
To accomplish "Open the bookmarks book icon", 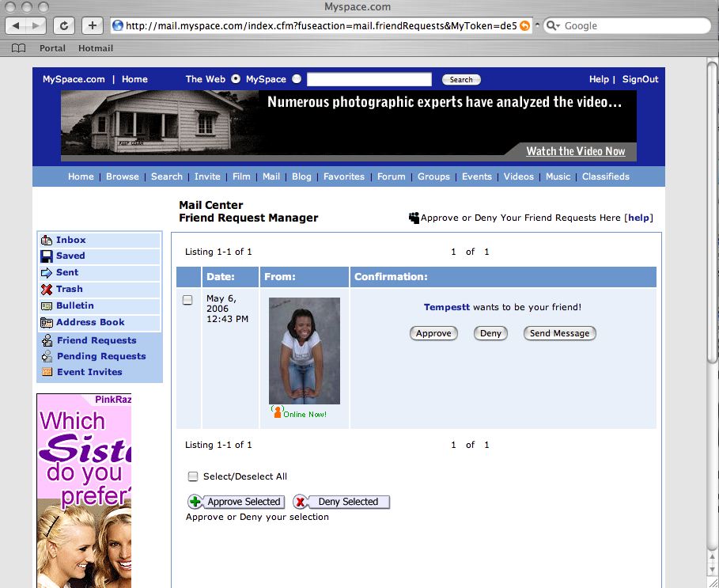I will click(x=18, y=48).
